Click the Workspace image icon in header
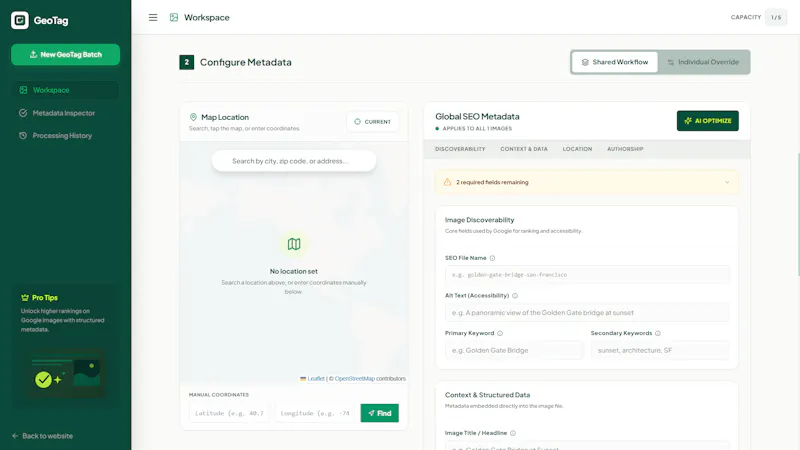Viewport: 800px width, 450px height. [174, 17]
